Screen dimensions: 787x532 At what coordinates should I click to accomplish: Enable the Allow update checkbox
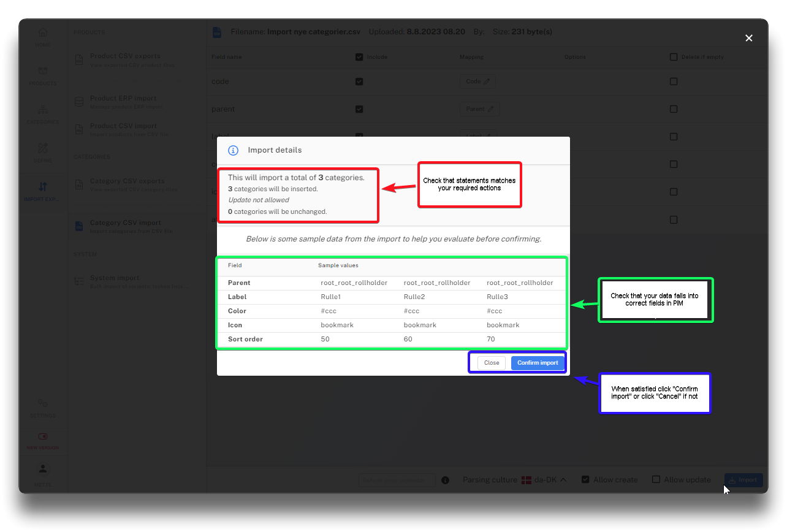(x=656, y=480)
